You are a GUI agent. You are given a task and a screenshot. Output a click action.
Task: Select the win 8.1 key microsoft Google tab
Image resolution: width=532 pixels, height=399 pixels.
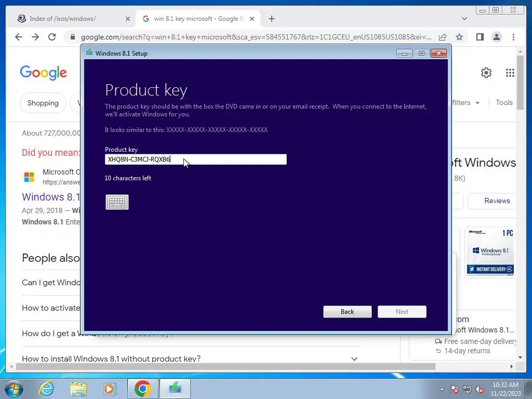(198, 19)
